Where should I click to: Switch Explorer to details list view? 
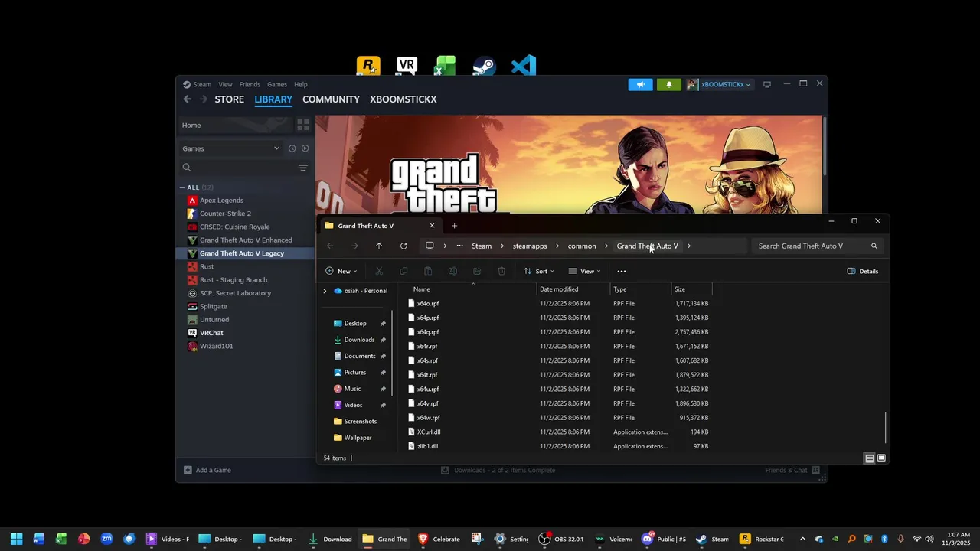click(869, 458)
